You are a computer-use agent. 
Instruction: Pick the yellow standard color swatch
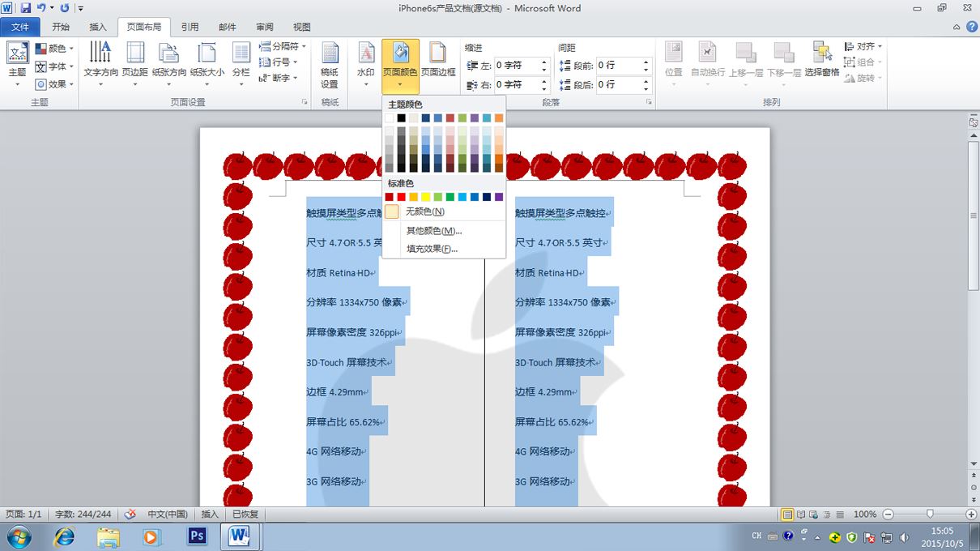pyautogui.click(x=426, y=197)
